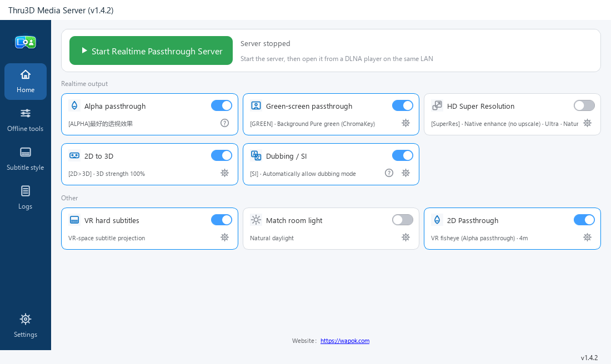This screenshot has width=611, height=364.
Task: Click the Thru3D app logo icon
Action: tap(26, 42)
